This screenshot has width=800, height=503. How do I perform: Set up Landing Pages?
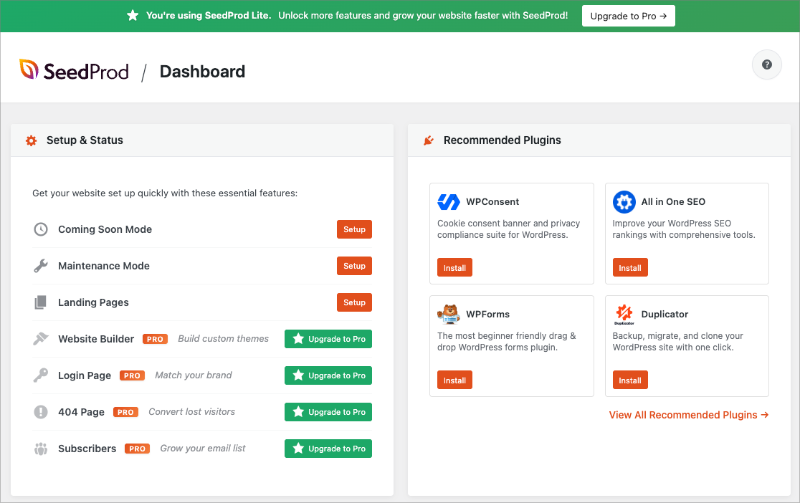[x=354, y=303]
